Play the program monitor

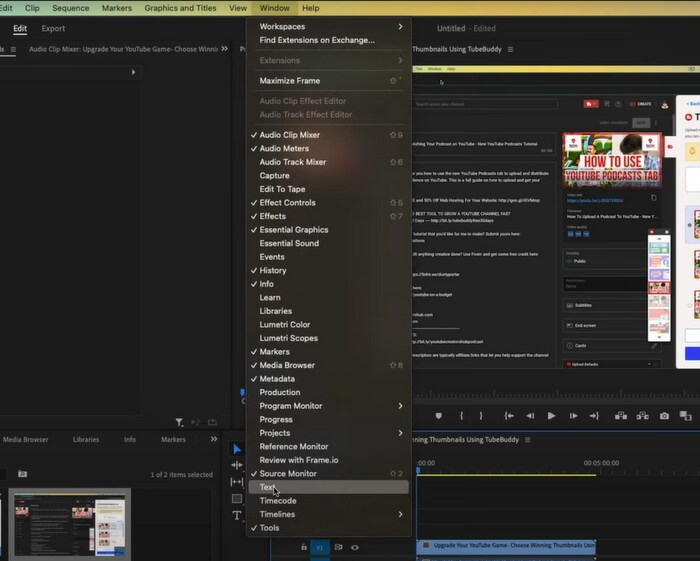pos(551,416)
